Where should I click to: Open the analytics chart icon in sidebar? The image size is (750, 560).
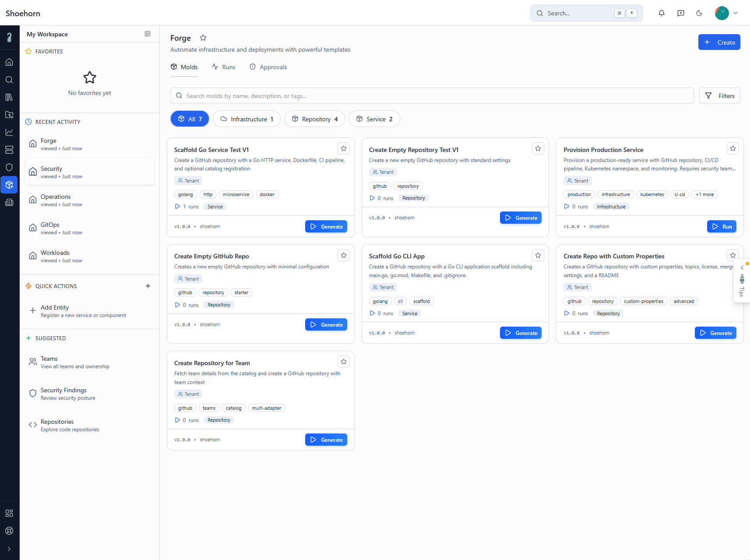coord(9,132)
